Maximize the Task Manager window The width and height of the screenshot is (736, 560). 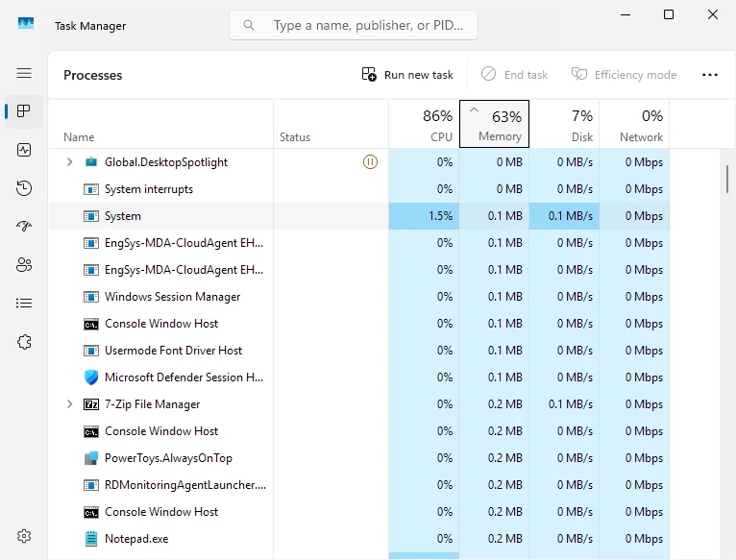(669, 14)
